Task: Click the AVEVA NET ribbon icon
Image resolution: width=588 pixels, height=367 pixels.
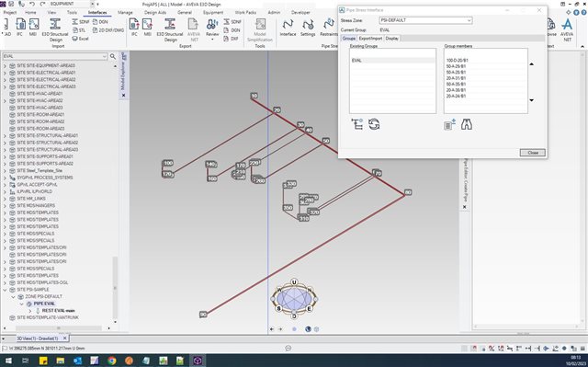Action: [567, 29]
